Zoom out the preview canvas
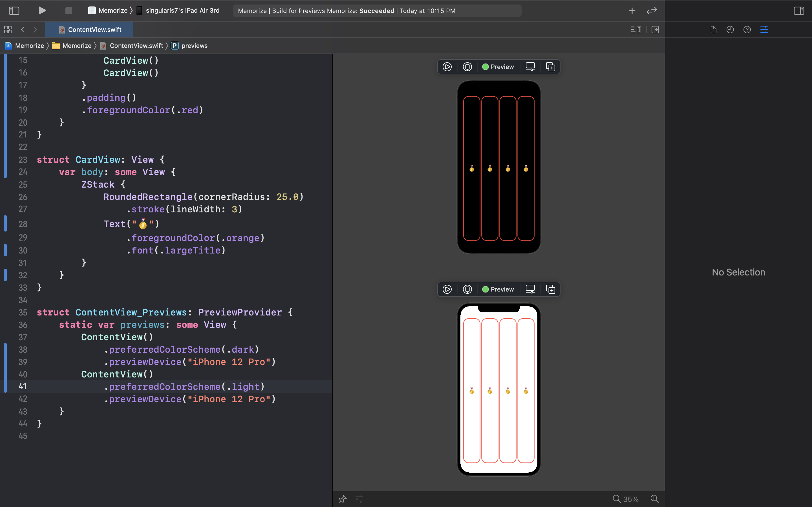Viewport: 812px width, 507px height. [x=616, y=499]
